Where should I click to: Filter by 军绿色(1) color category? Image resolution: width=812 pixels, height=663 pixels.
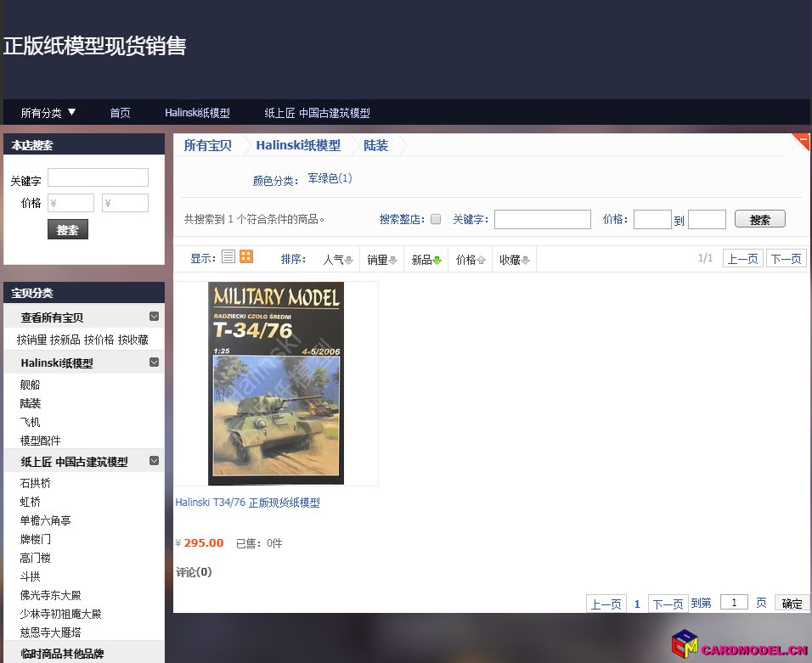coord(330,178)
